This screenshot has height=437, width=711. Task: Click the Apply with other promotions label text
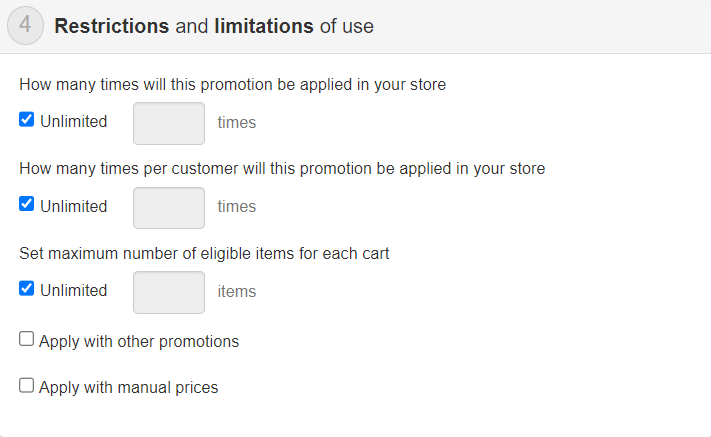pyautogui.click(x=139, y=341)
